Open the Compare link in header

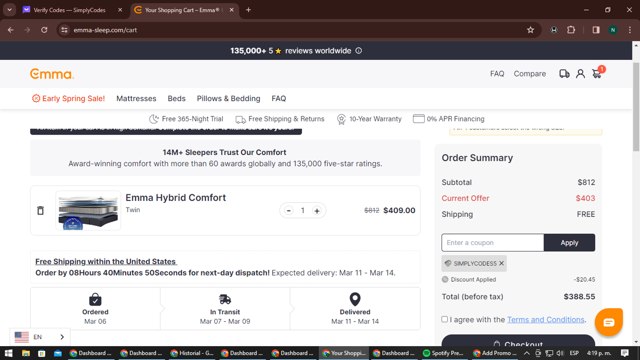click(529, 73)
